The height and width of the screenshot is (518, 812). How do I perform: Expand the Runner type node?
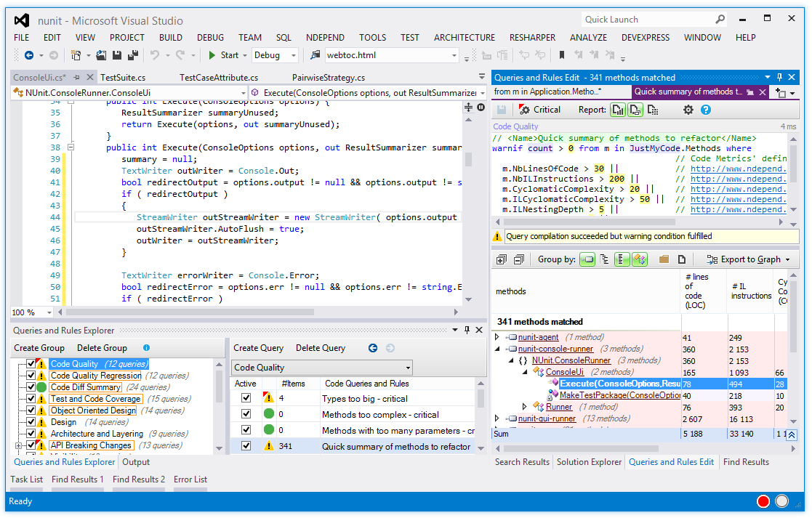pyautogui.click(x=525, y=407)
